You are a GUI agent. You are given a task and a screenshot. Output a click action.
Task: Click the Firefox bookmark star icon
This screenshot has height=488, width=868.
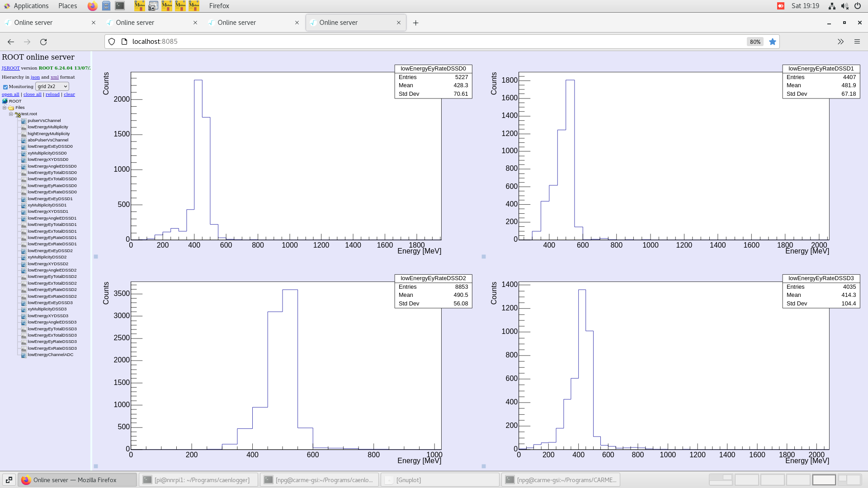pyautogui.click(x=773, y=42)
